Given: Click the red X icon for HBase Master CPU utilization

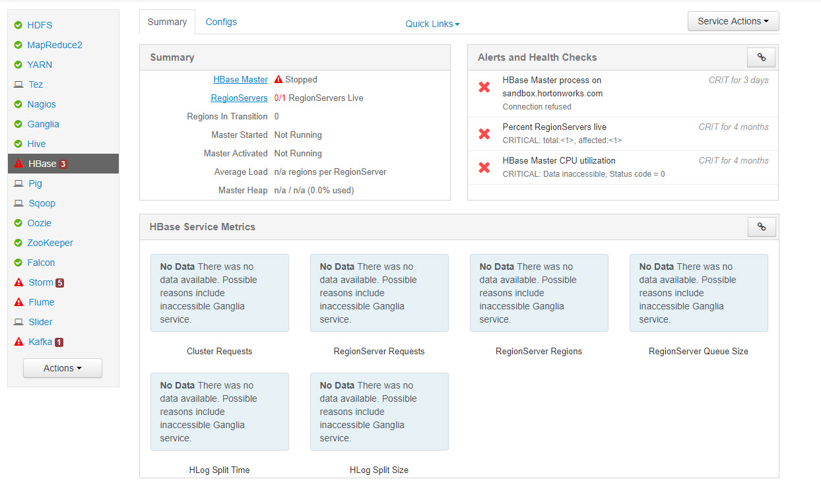Looking at the screenshot, I should pyautogui.click(x=484, y=168).
